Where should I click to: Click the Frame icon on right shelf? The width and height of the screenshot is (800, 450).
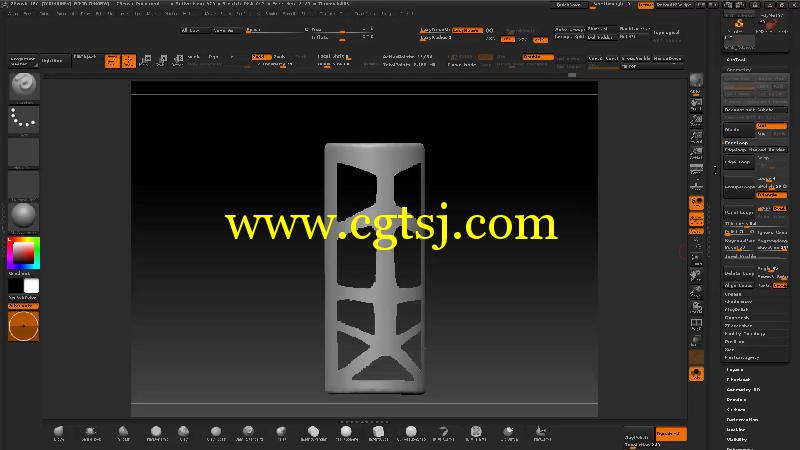(696, 260)
